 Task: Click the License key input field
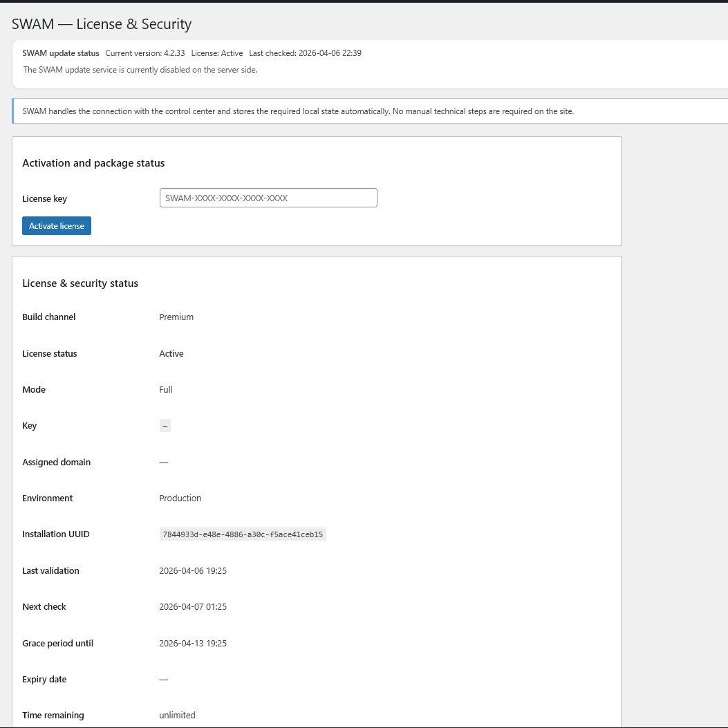click(x=268, y=198)
